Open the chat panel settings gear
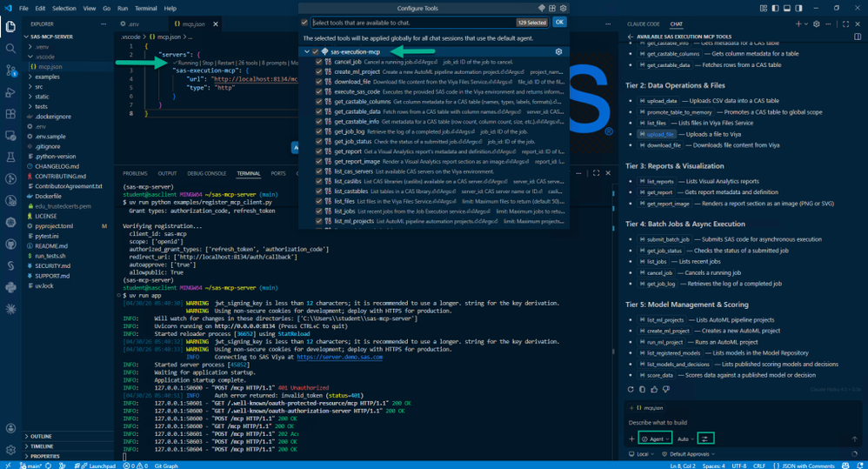The image size is (868, 469). click(816, 23)
